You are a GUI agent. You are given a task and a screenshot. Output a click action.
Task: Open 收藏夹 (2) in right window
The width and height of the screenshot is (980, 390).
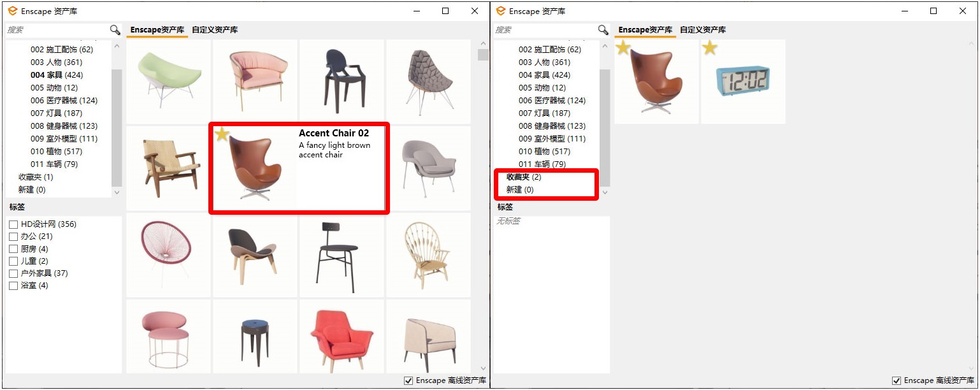pos(524,177)
